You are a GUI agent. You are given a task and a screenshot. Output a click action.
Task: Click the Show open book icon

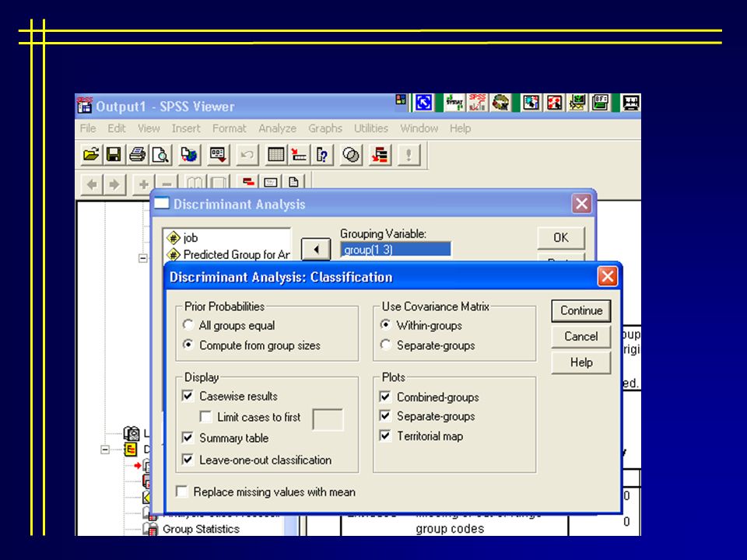pyautogui.click(x=195, y=183)
